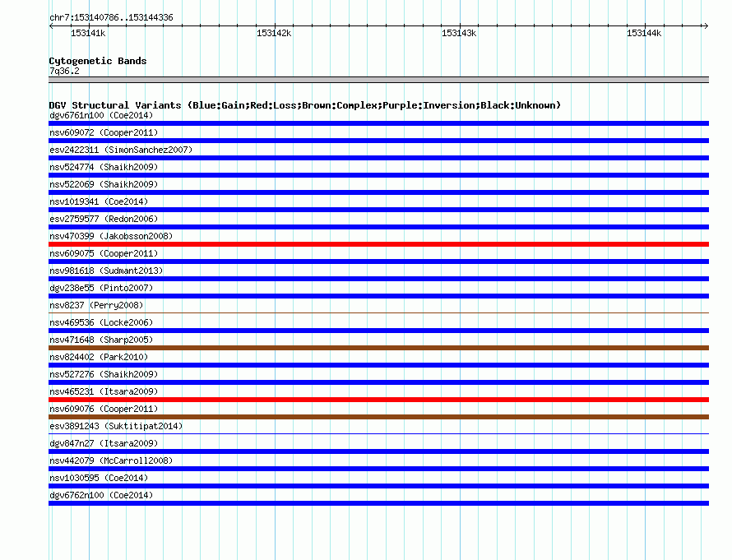
Task: Select the nsv609075 (Cooper2011) label
Action: pyautogui.click(x=104, y=253)
